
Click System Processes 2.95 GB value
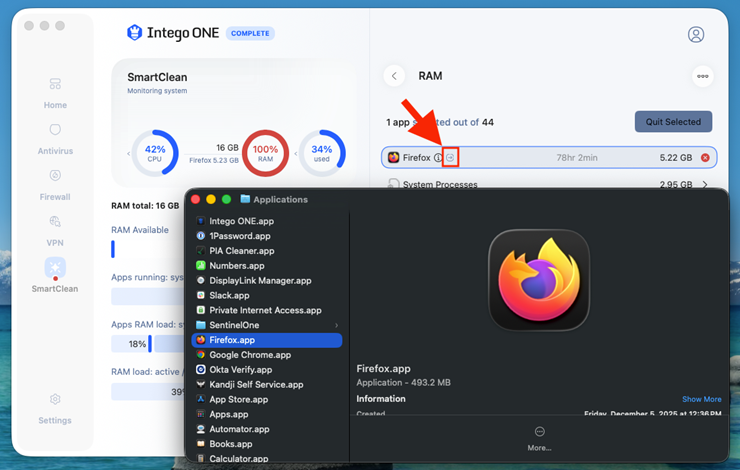676,185
